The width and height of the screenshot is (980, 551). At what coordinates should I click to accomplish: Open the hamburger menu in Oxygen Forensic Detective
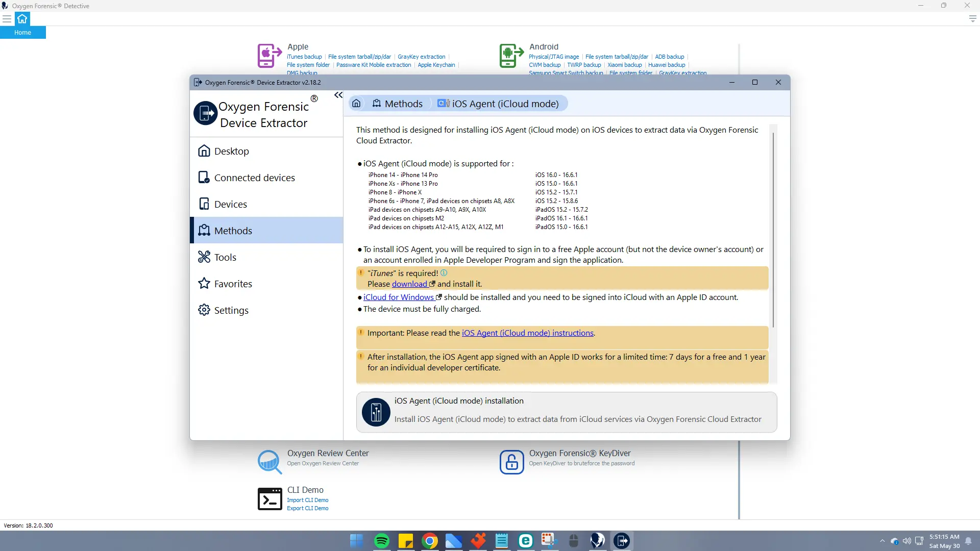pos(7,19)
